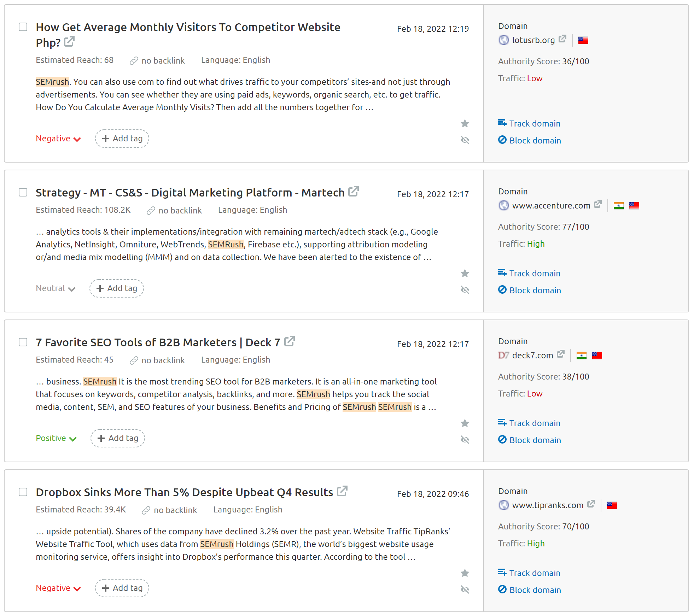Viewport: 694px width, 616px height.
Task: Click the India flag next to deck7.com
Action: coord(582,356)
